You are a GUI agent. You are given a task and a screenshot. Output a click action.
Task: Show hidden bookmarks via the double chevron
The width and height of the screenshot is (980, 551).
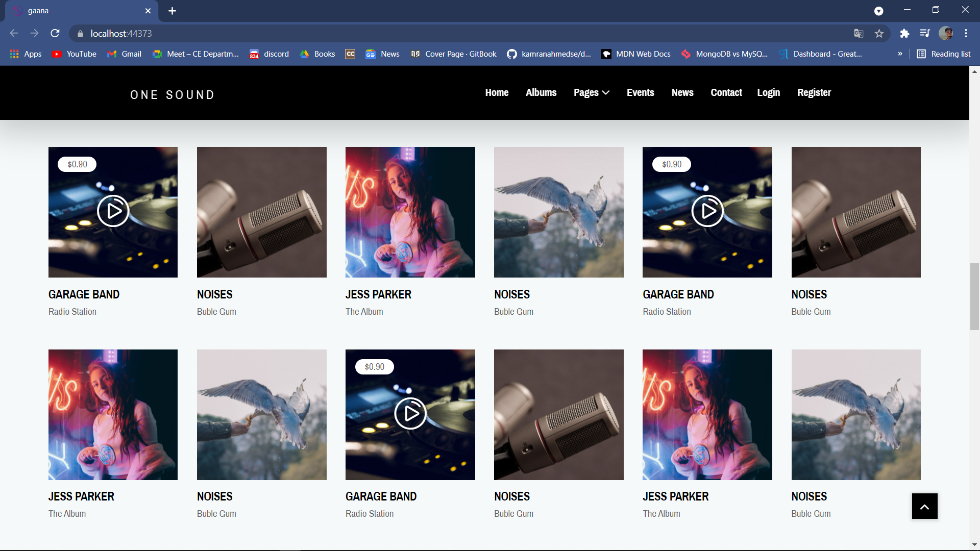(x=900, y=54)
